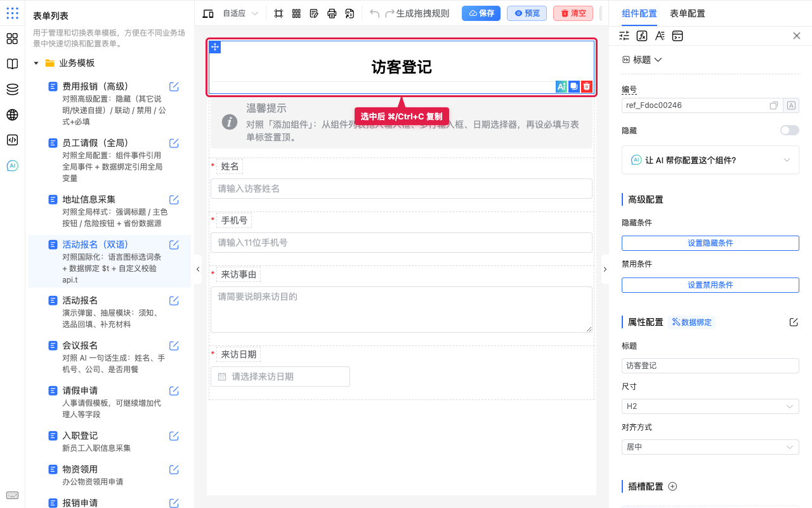The height and width of the screenshot is (508, 812).
Task: Open the text style icon in config panel
Action: tap(660, 36)
